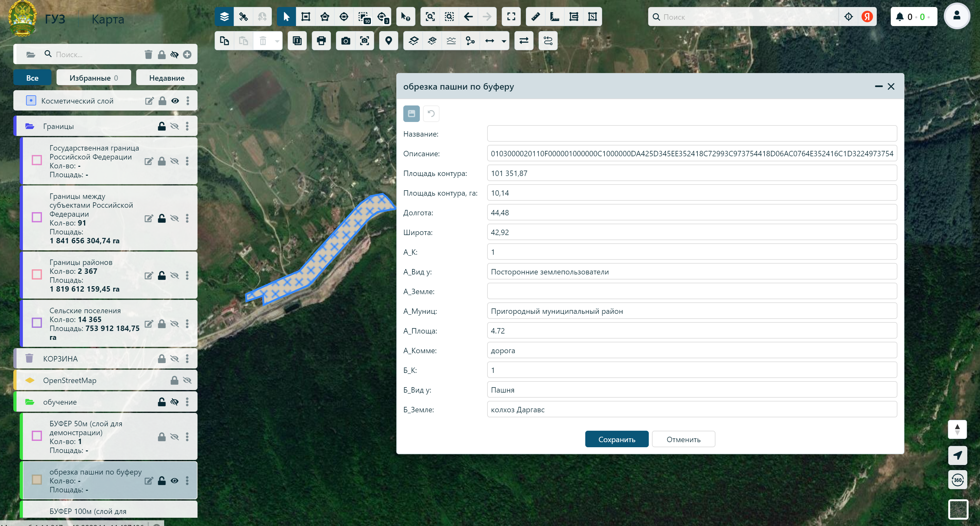Open options menu for Косметический слой
This screenshot has height=526, width=980.
click(188, 101)
